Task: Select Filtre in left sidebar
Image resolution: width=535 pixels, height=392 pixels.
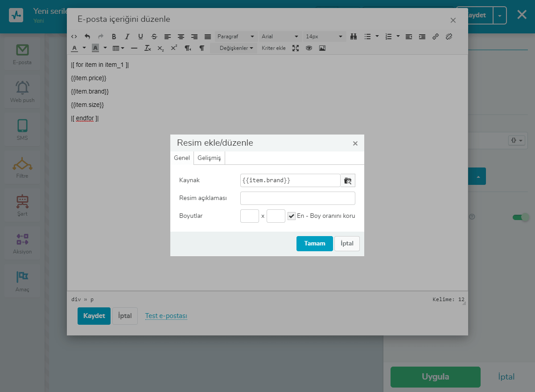Action: click(x=22, y=168)
